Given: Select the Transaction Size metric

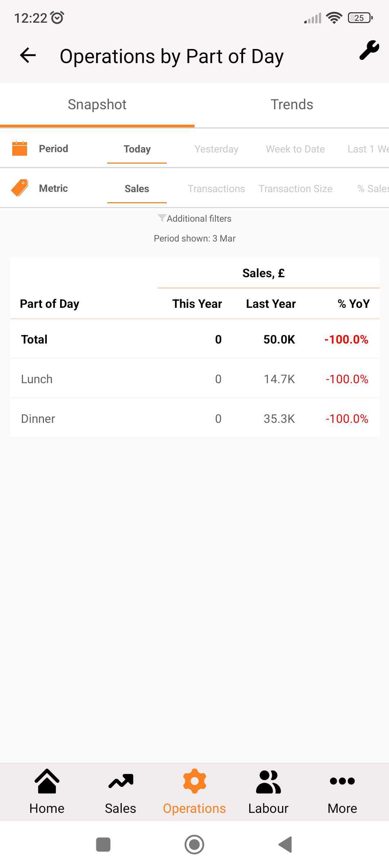Looking at the screenshot, I should [295, 189].
